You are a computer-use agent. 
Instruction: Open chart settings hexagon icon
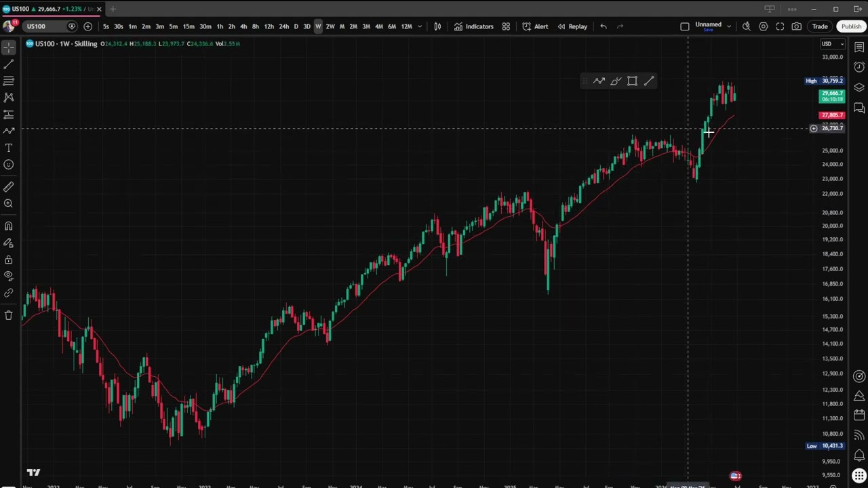(764, 26)
